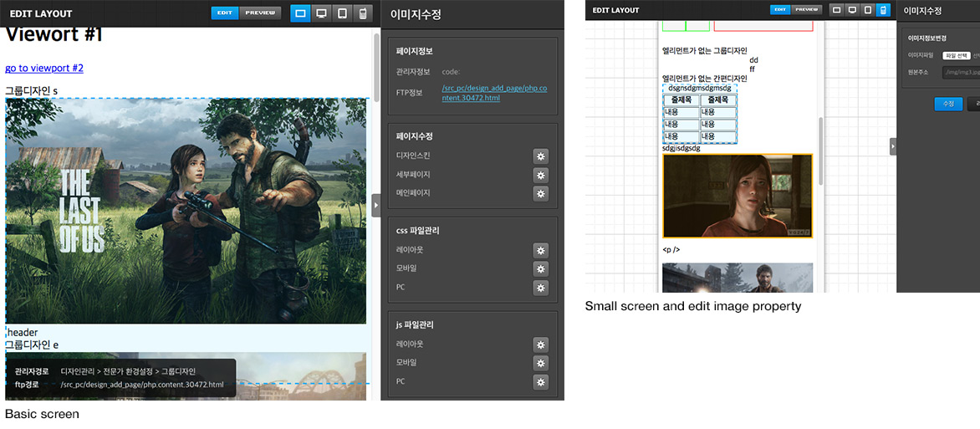Select Joel image at bottom of Small screen

tap(738, 278)
